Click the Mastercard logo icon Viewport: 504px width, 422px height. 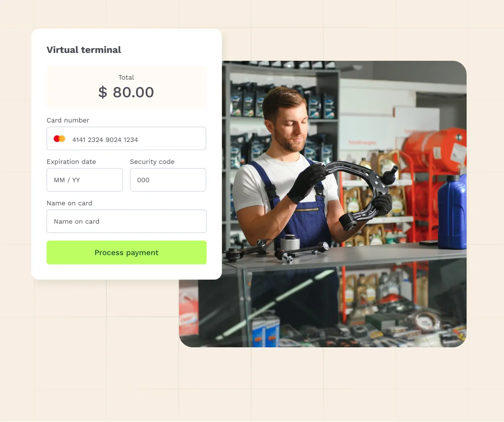point(60,139)
